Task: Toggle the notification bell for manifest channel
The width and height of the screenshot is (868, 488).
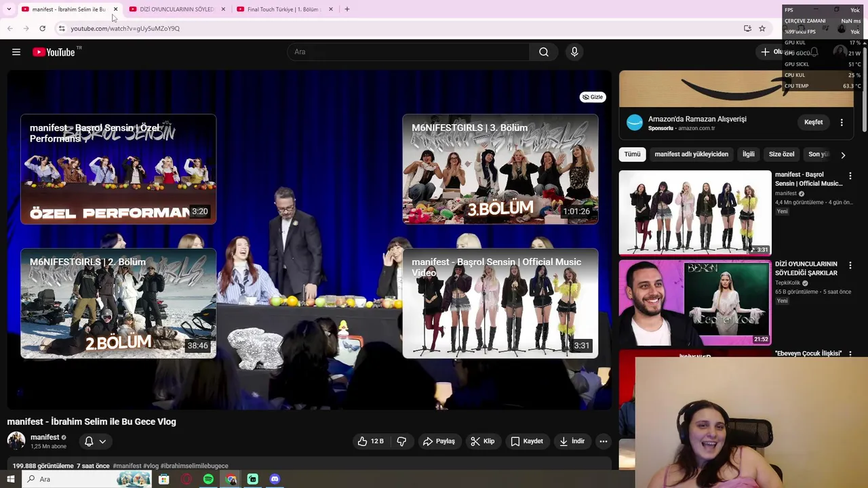Action: (x=89, y=441)
